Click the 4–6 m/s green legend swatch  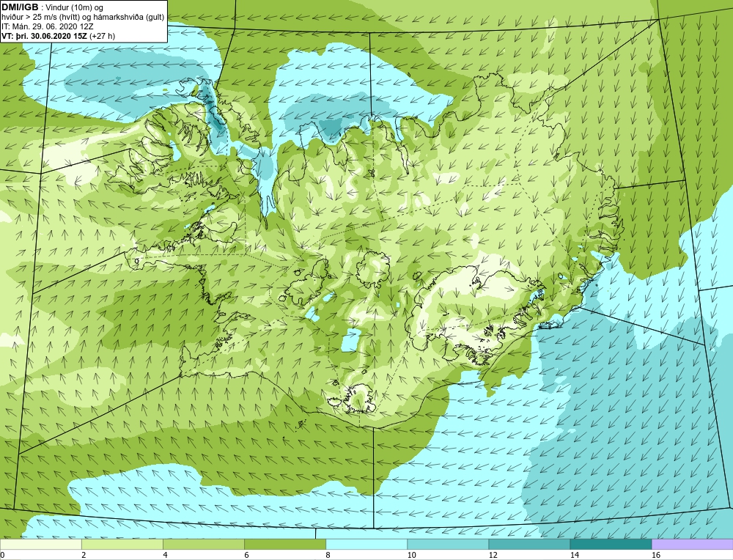pos(203,544)
